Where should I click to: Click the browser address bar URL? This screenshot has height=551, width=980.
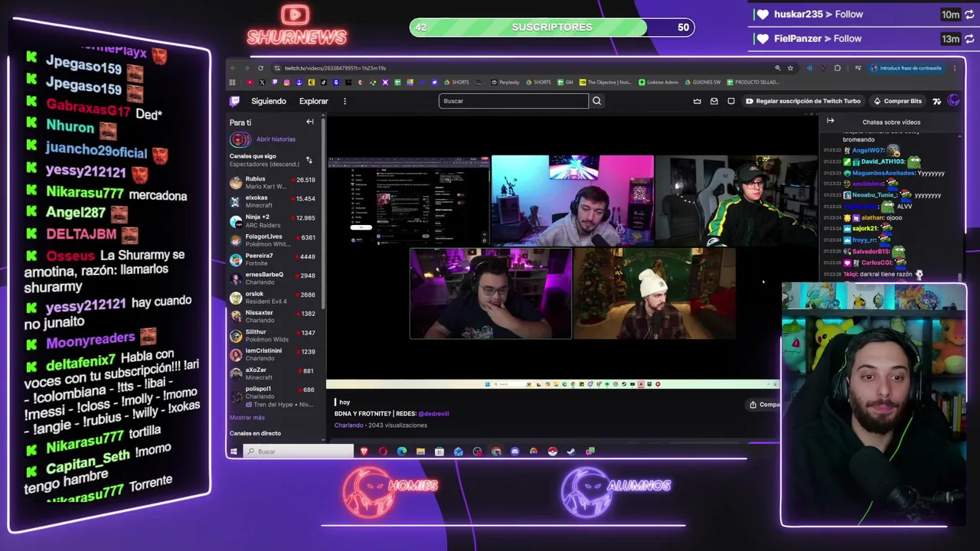pyautogui.click(x=335, y=68)
